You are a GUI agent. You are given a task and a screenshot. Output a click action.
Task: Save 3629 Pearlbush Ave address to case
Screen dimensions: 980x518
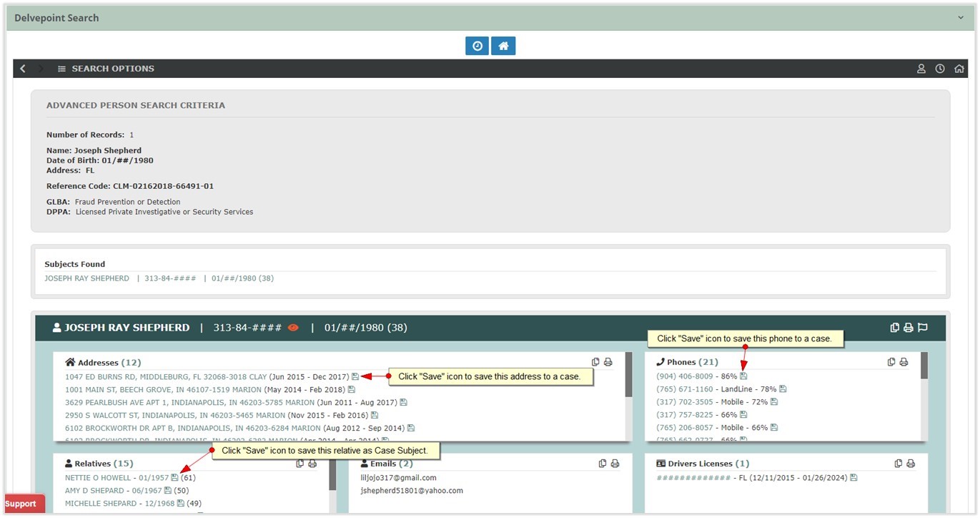click(403, 402)
